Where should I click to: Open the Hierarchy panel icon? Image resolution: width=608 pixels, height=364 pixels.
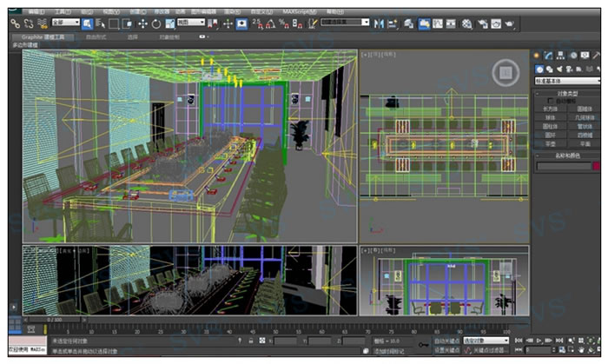click(561, 56)
